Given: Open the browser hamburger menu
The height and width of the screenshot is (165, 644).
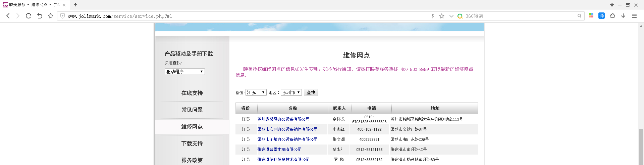Looking at the screenshot, I should [x=634, y=16].
